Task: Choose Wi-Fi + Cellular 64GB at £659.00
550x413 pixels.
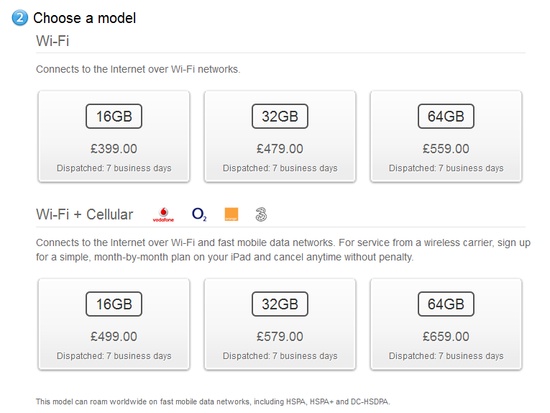Action: click(446, 324)
